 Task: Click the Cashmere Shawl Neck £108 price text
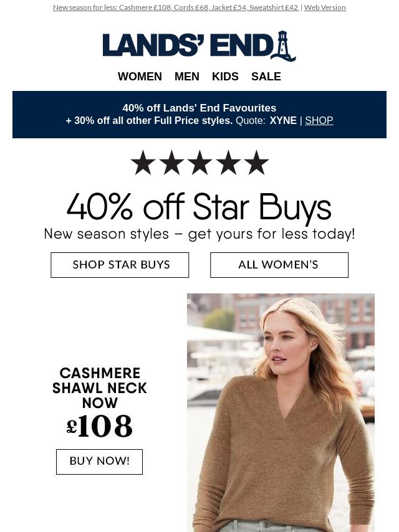100,426
